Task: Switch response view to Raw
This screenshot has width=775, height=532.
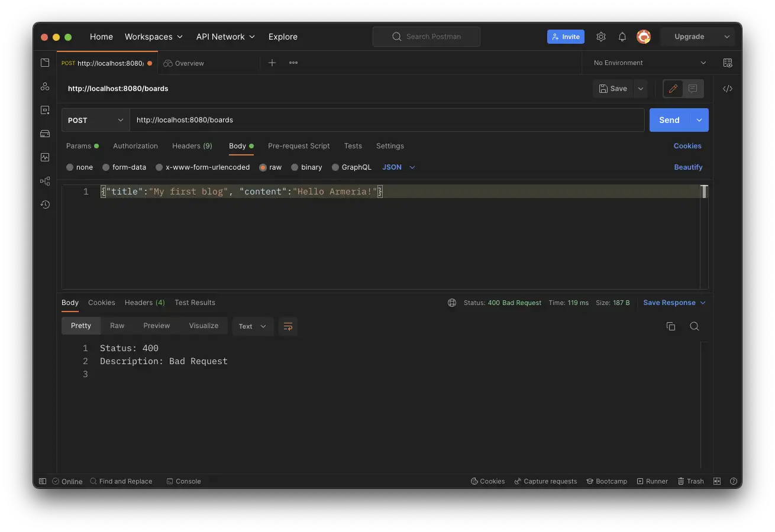Action: [117, 326]
